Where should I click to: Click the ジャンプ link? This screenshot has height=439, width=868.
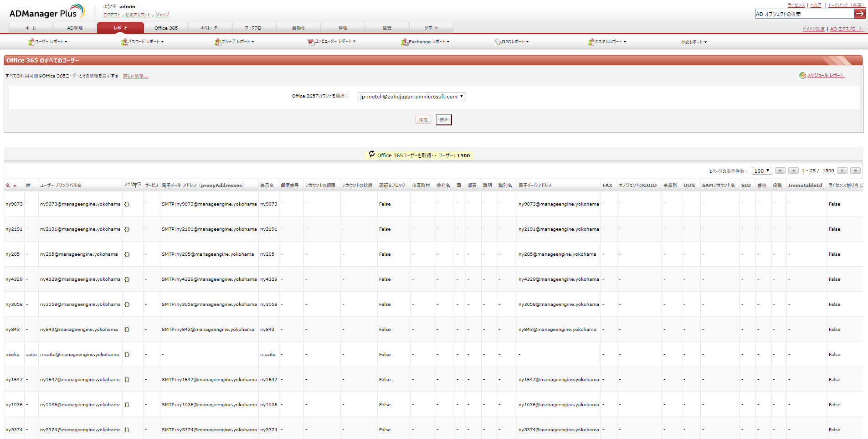pyautogui.click(x=162, y=15)
